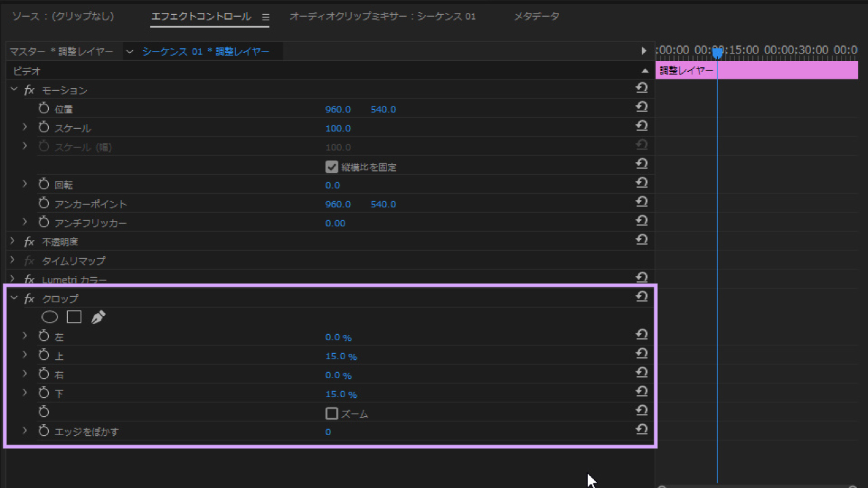Reset the アンチフリッカー parameter

pyautogui.click(x=642, y=220)
